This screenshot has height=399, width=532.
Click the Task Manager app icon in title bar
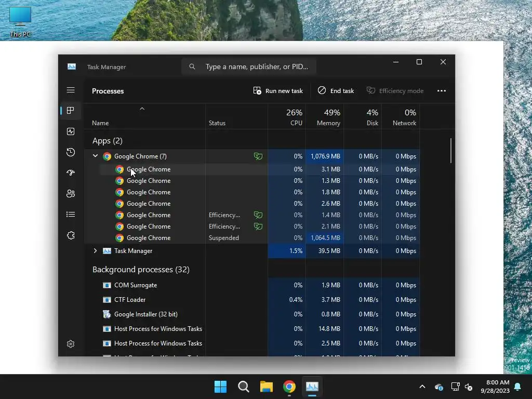tap(72, 66)
